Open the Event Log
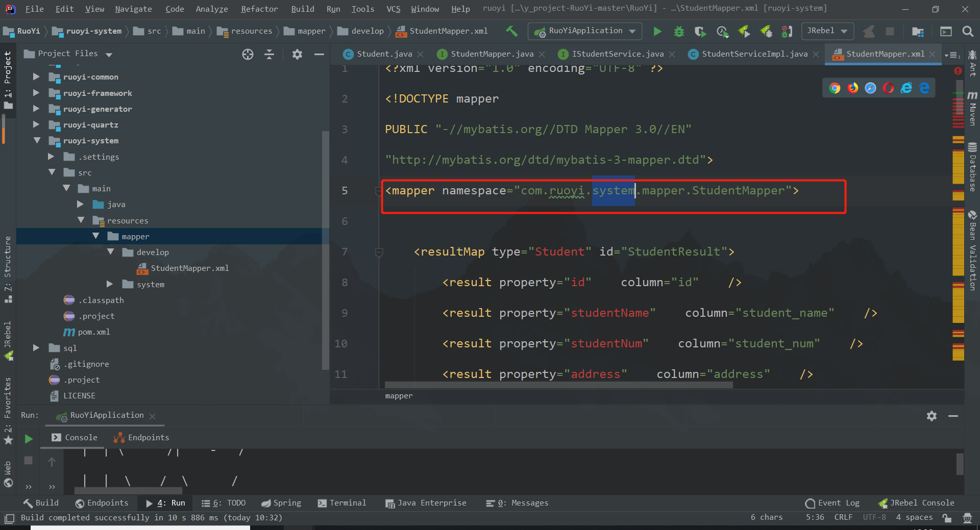Screen dimensions: 980x530 [832, 503]
